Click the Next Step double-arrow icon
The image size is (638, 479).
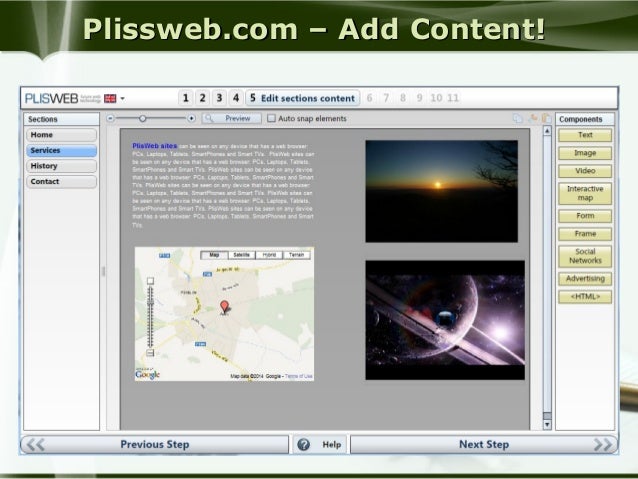pyautogui.click(x=603, y=444)
